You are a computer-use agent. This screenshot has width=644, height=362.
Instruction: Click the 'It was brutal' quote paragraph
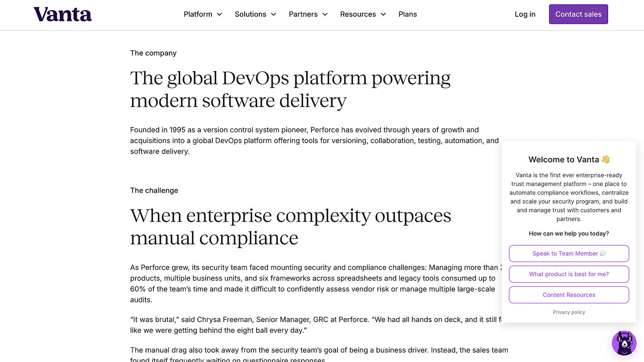pyautogui.click(x=316, y=325)
